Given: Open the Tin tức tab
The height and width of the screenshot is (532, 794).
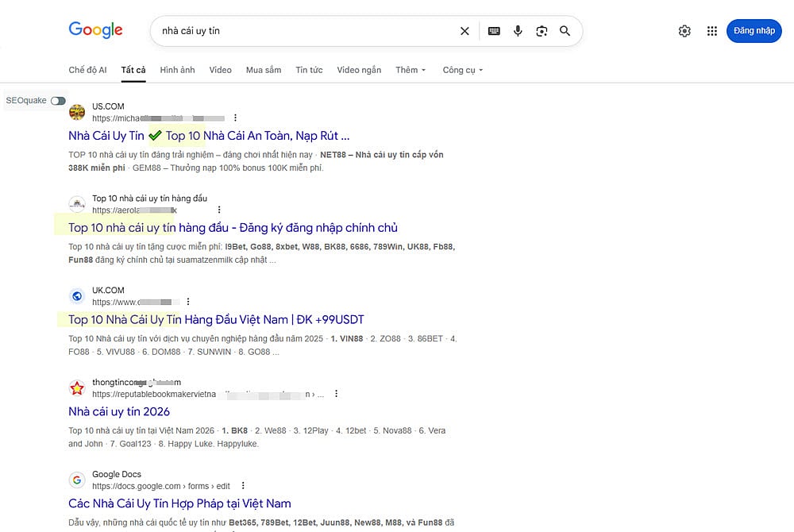Looking at the screenshot, I should [309, 70].
